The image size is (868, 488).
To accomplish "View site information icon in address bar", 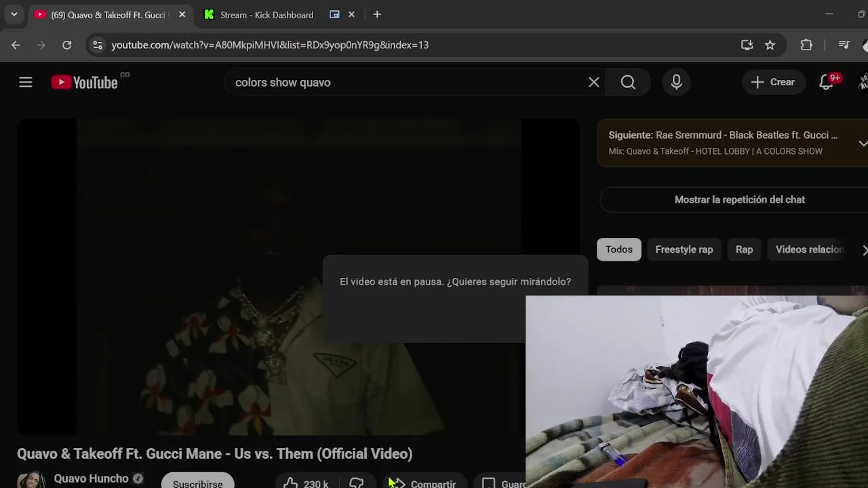I will coord(97,45).
